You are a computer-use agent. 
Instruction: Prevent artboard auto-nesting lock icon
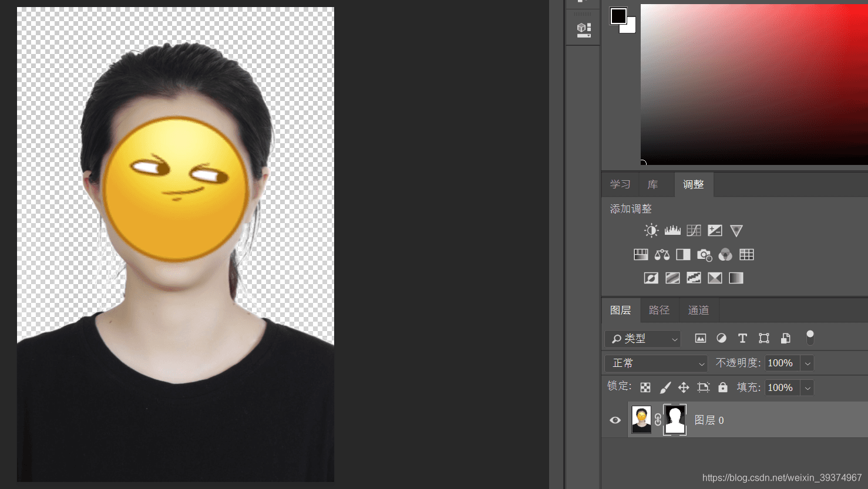(x=703, y=387)
